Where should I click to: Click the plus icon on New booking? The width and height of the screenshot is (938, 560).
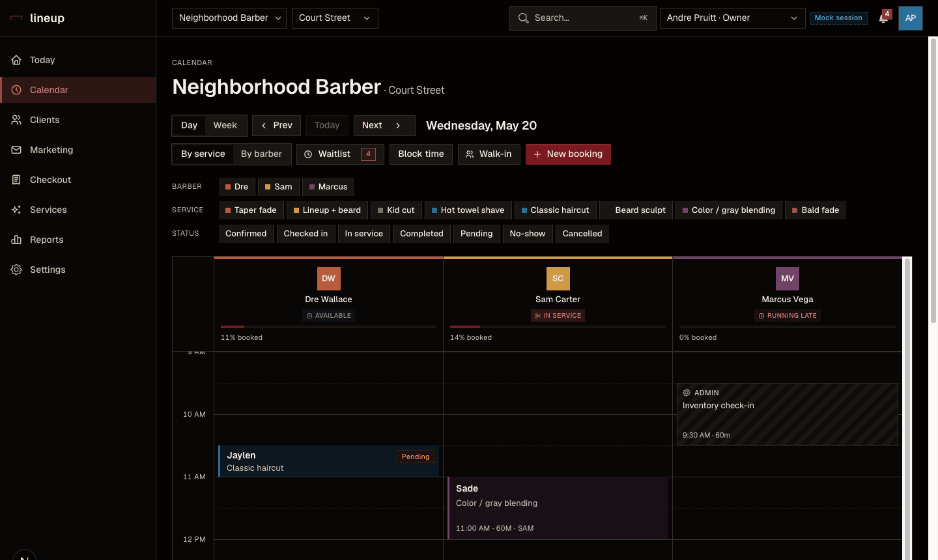pyautogui.click(x=537, y=154)
